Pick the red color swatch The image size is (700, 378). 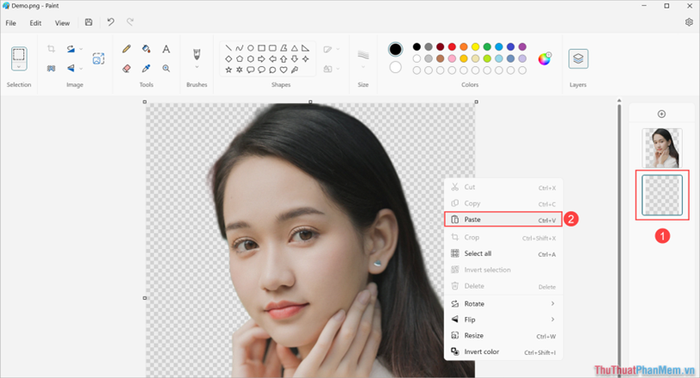tap(452, 46)
